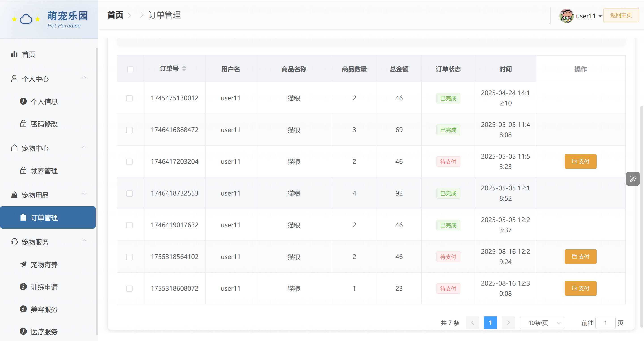This screenshot has height=341, width=644.
Task: Click the 前往 page number input field
Action: tap(605, 323)
